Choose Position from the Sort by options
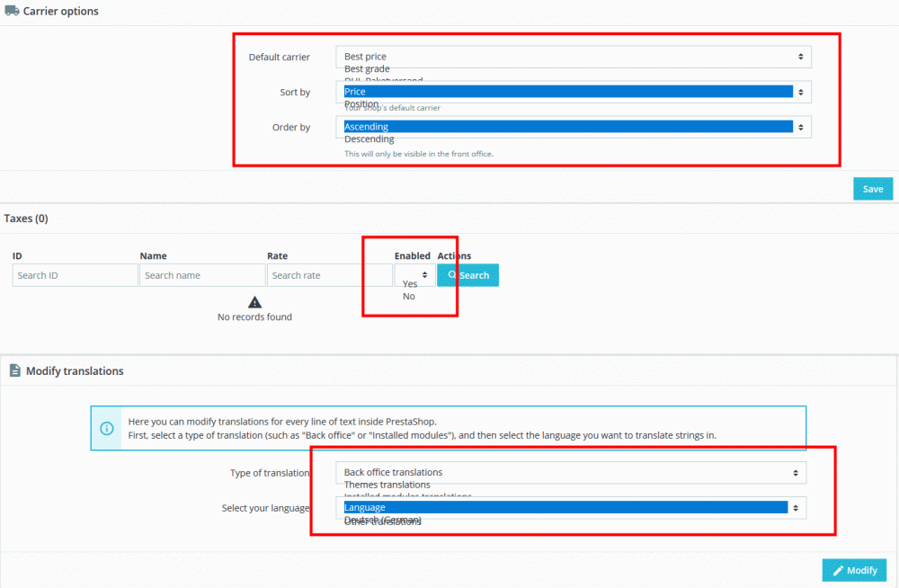Viewport: 899px width, 588px height. point(361,102)
